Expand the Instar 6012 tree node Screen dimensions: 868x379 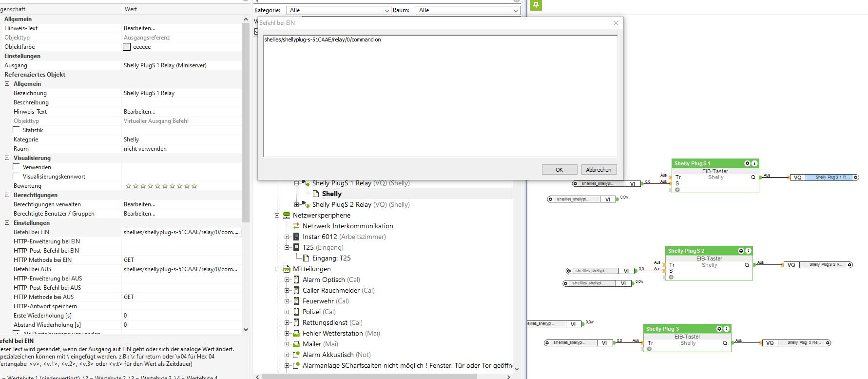[287, 237]
